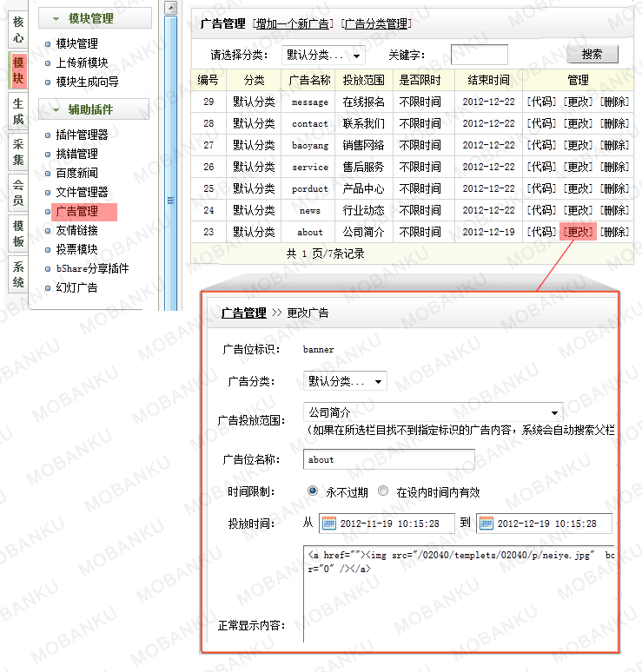Switch to the 会员 side tab
This screenshot has height=672, width=642.
pyautogui.click(x=18, y=193)
